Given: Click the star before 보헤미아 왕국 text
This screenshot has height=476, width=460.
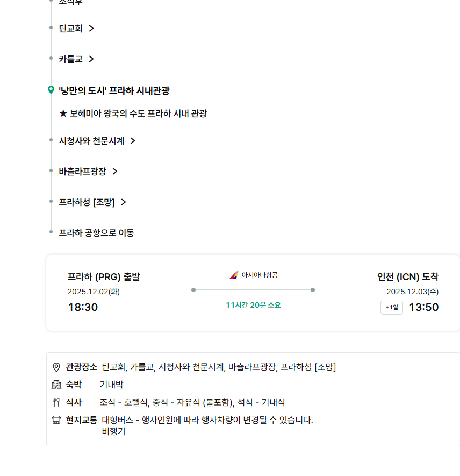Looking at the screenshot, I should coord(63,113).
